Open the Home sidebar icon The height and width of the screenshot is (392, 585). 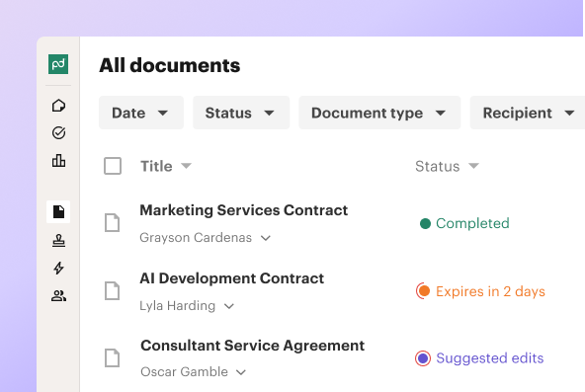(x=58, y=106)
